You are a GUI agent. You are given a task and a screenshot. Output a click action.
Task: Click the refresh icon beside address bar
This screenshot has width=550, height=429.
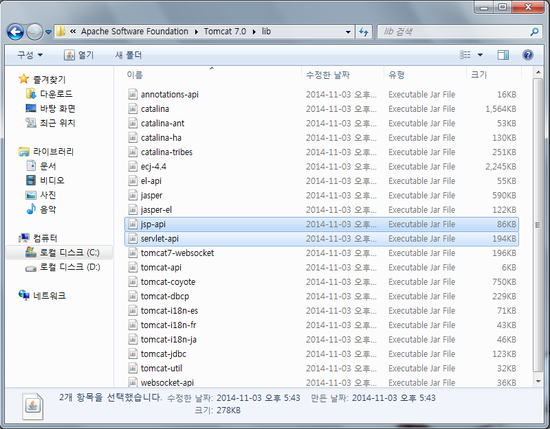[x=364, y=32]
